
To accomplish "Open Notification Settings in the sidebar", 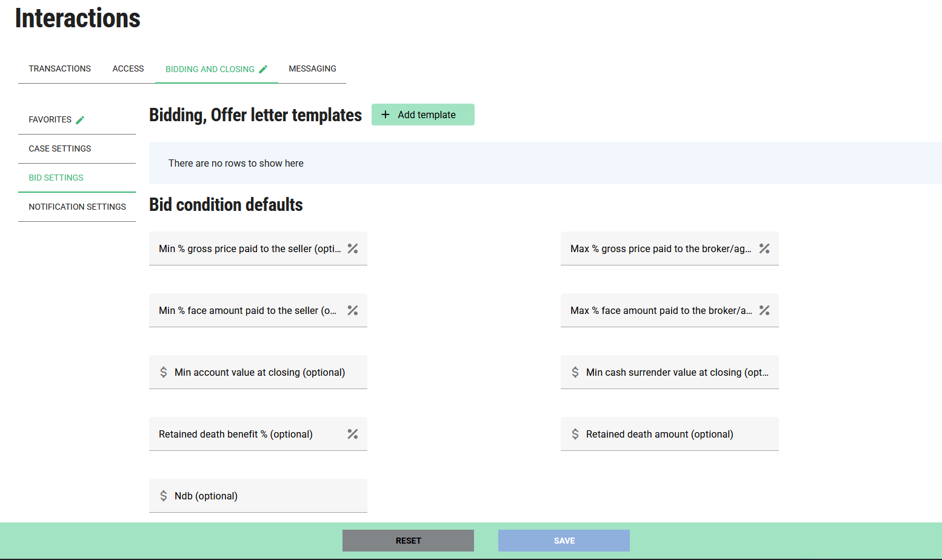I will [x=77, y=207].
